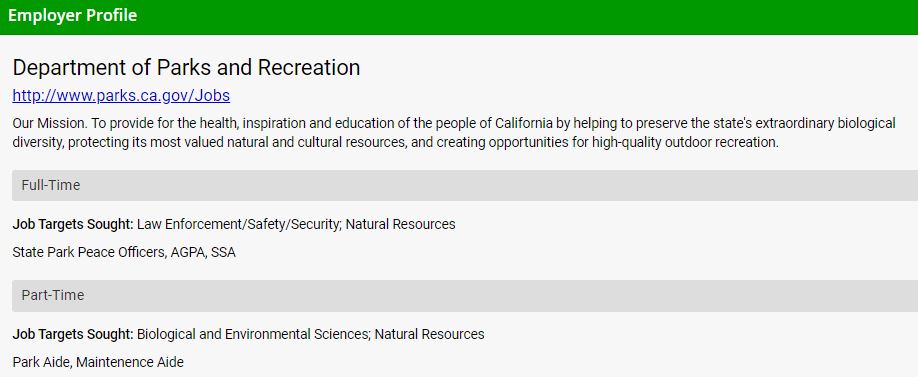Image resolution: width=918 pixels, height=377 pixels.
Task: Click the Part-Time Job Targets Sought label
Action: (x=73, y=334)
